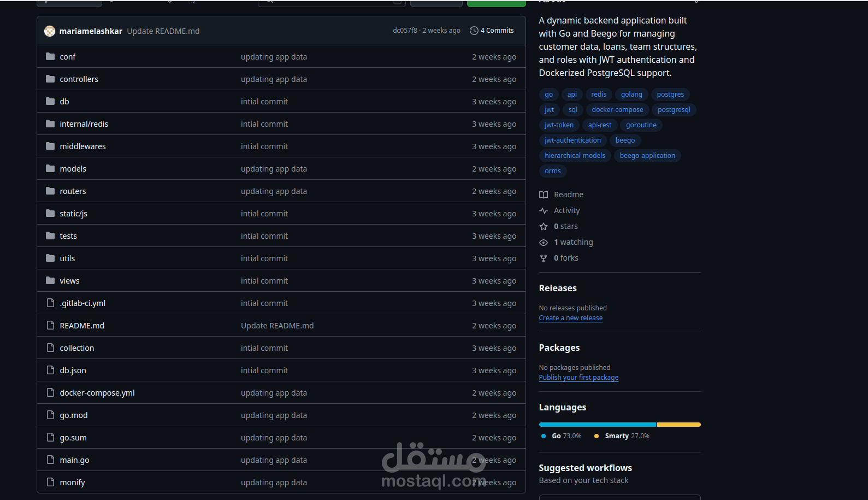Screen dimensions: 868x500
Task: Click the README.md file icon
Action: click(x=50, y=325)
